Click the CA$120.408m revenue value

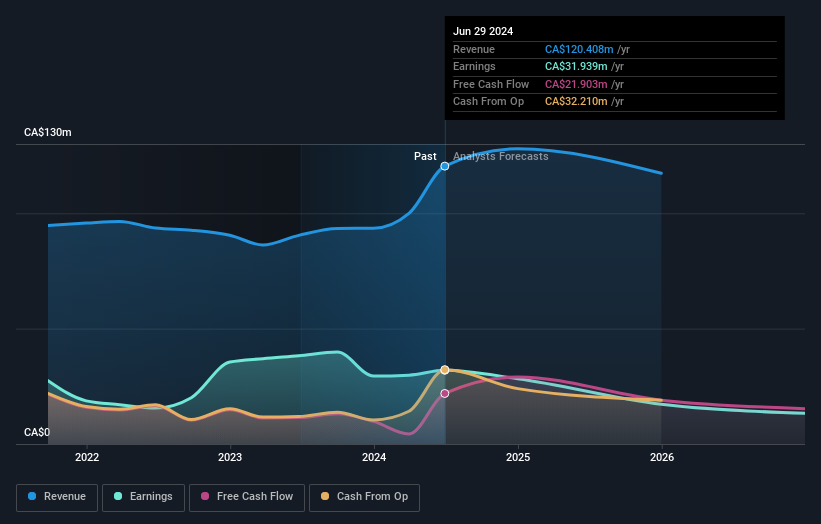tap(579, 49)
